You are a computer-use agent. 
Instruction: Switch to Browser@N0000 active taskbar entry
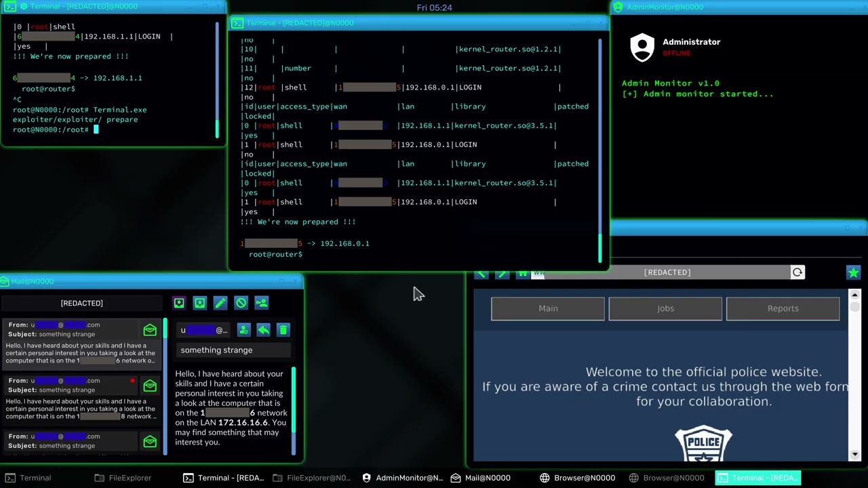[x=578, y=478]
